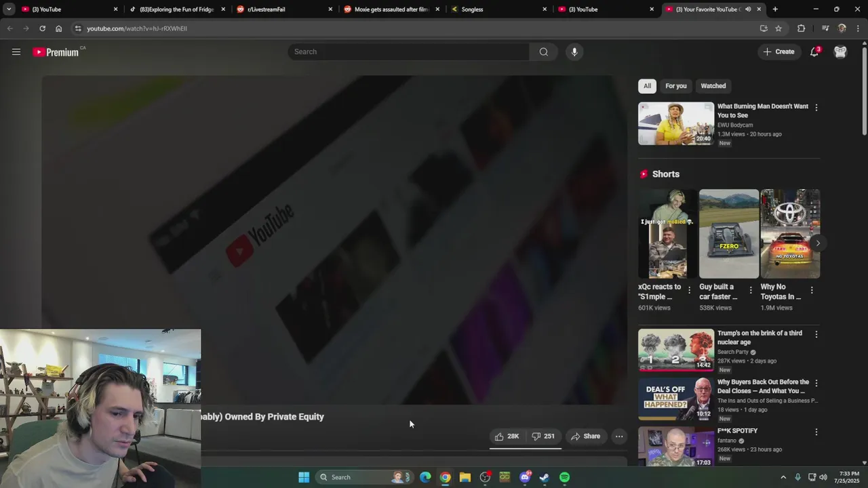This screenshot has width=868, height=488.
Task: Open options for xQc reacts short
Action: pyautogui.click(x=690, y=290)
